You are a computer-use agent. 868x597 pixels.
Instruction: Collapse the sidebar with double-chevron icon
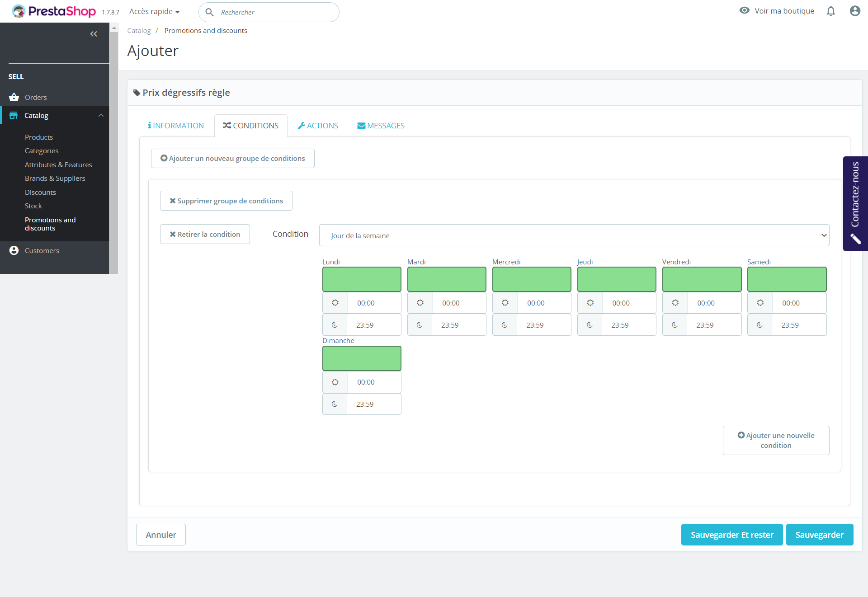[x=94, y=34]
